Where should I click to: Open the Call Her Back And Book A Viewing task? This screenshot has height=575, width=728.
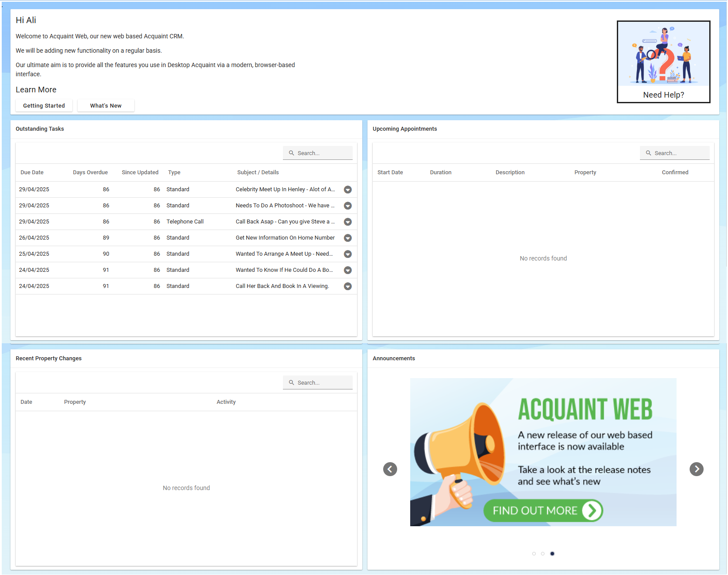click(282, 286)
